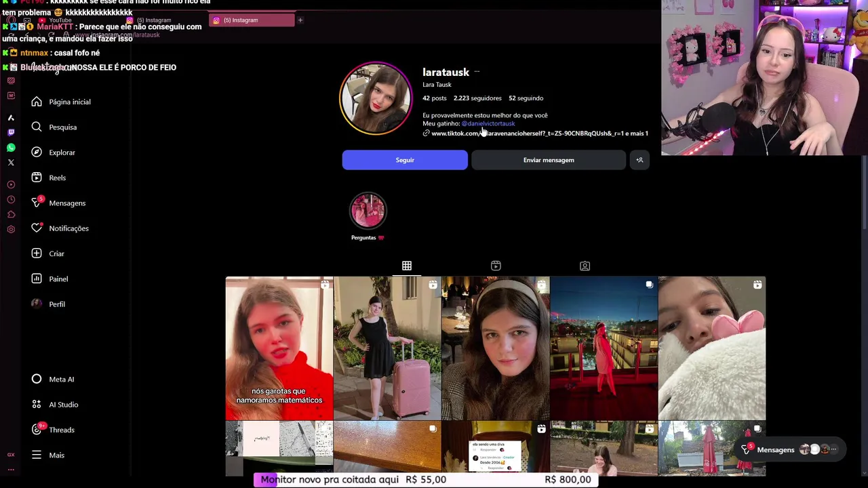The height and width of the screenshot is (488, 868).
Task: Open @danielvictortausk profile link
Action: click(x=488, y=123)
